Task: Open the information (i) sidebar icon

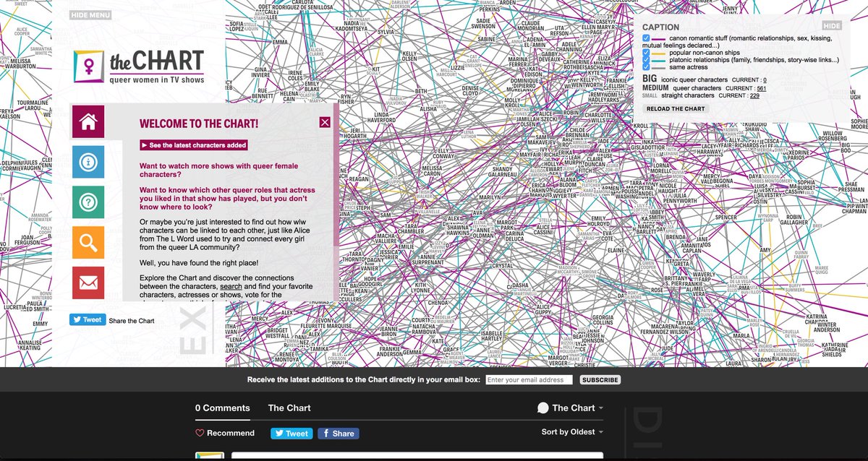Action: point(88,162)
